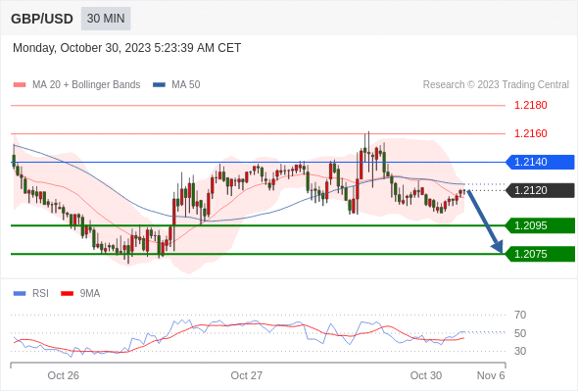Select the 1.2120 black current price tag
The height and width of the screenshot is (392, 578).
tap(540, 191)
